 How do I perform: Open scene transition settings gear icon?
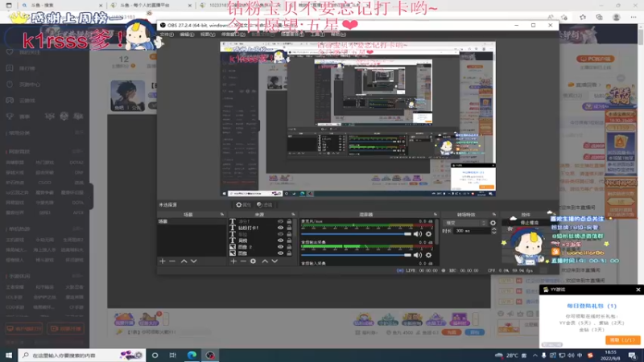click(493, 223)
